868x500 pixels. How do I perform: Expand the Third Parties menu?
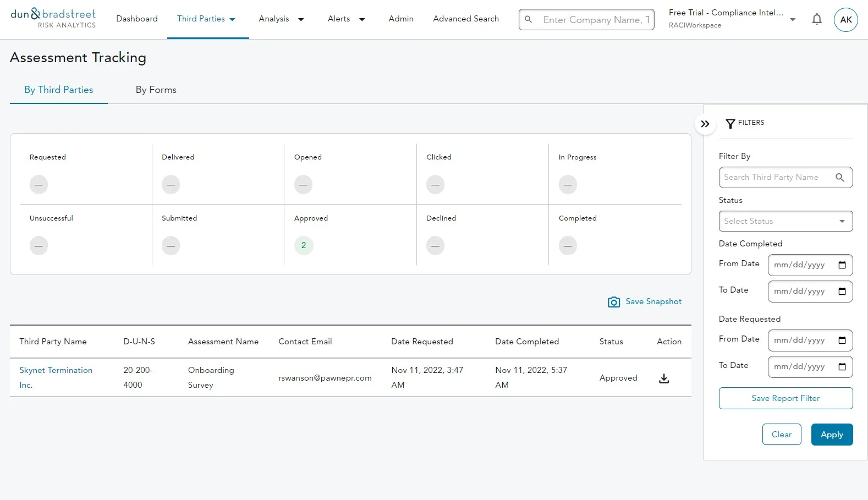click(x=206, y=19)
